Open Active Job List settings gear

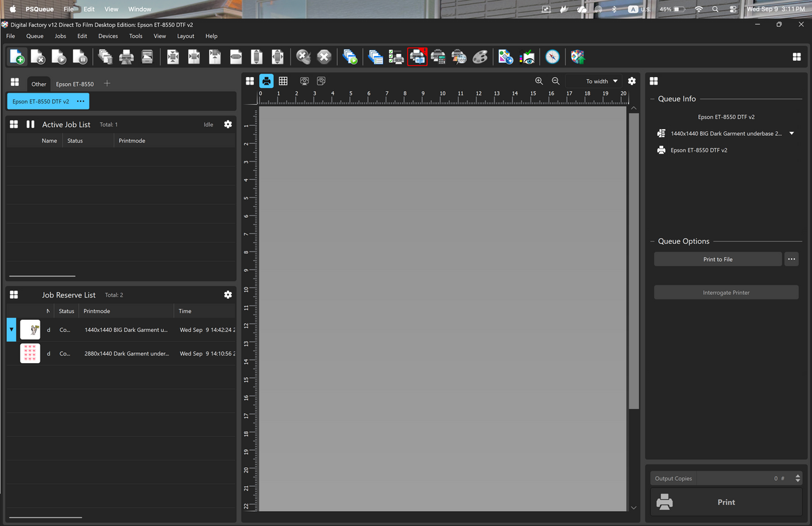pyautogui.click(x=228, y=124)
